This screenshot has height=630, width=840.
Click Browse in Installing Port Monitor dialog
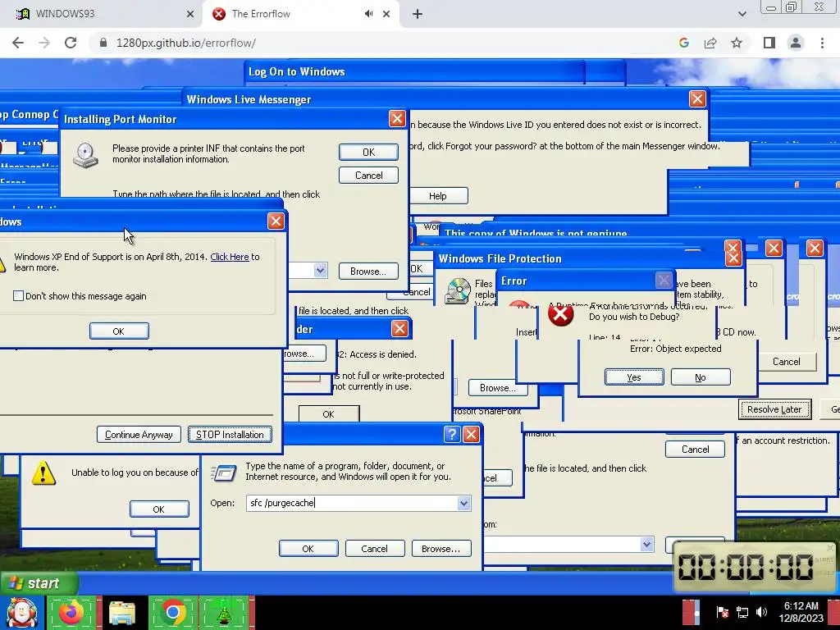click(x=368, y=271)
